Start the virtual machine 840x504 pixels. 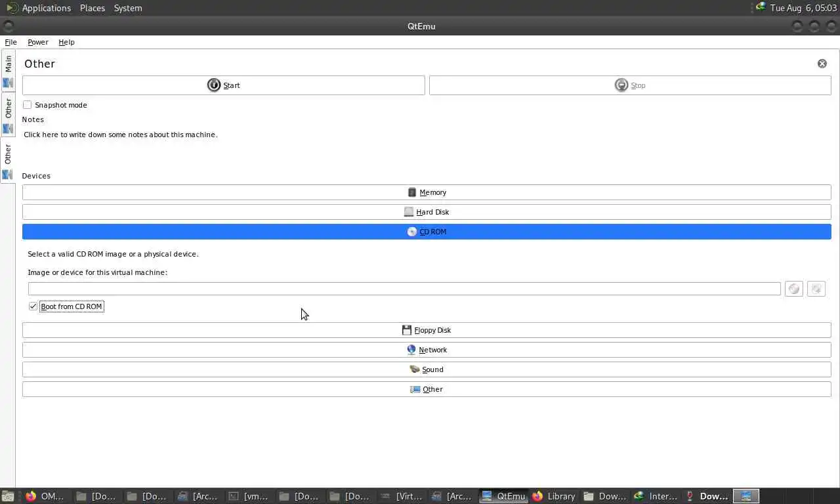click(223, 85)
